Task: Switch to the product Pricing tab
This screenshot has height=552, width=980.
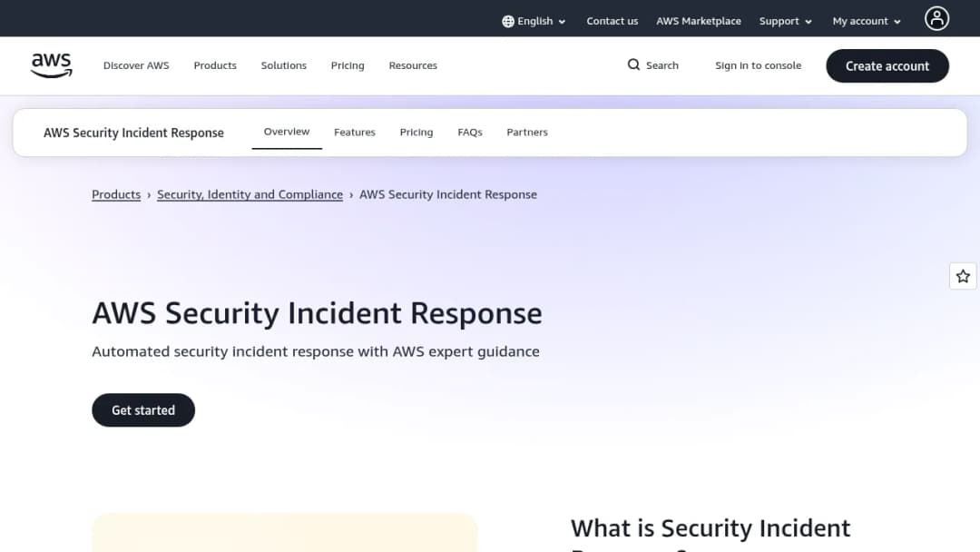Action: coord(416,133)
